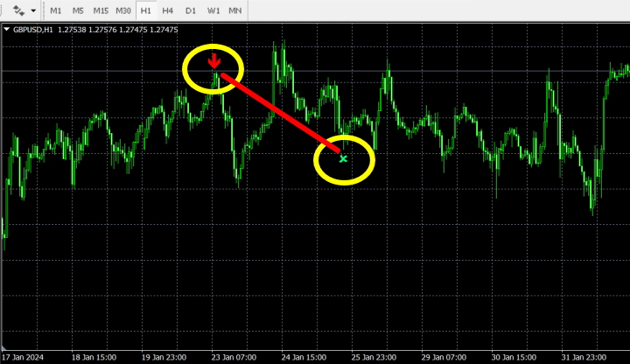
Task: Open the dropdown next to arrows tool
Action: tap(33, 10)
